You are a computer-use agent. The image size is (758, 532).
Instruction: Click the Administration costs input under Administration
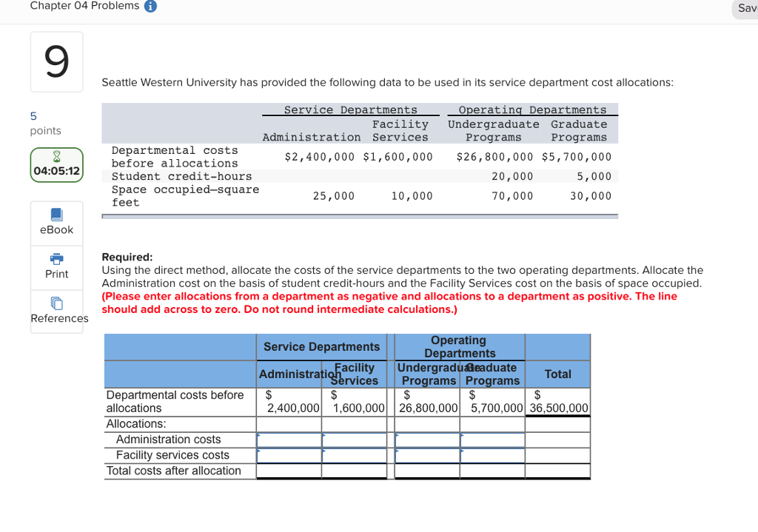[289, 440]
